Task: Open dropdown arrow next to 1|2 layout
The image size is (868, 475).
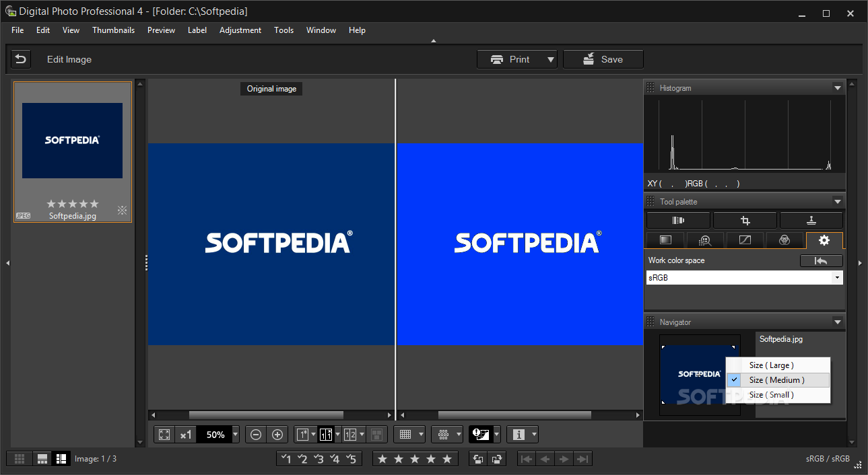Action: (362, 435)
